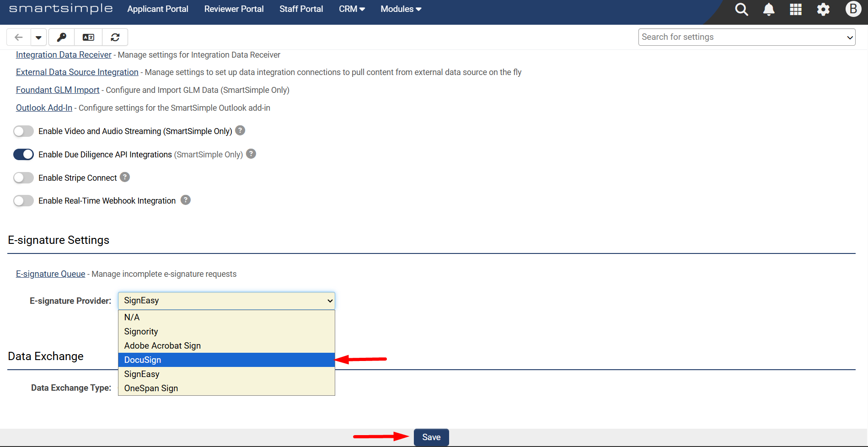The height and width of the screenshot is (447, 868).
Task: Toggle Enable Video and Audio Streaming switch
Action: pos(23,131)
